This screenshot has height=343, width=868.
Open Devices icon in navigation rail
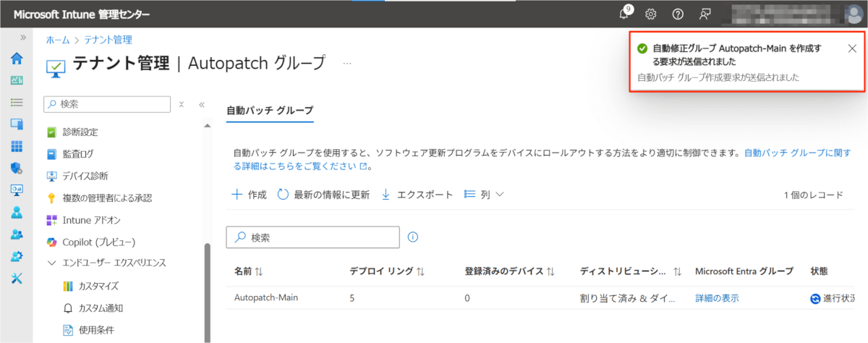(17, 124)
